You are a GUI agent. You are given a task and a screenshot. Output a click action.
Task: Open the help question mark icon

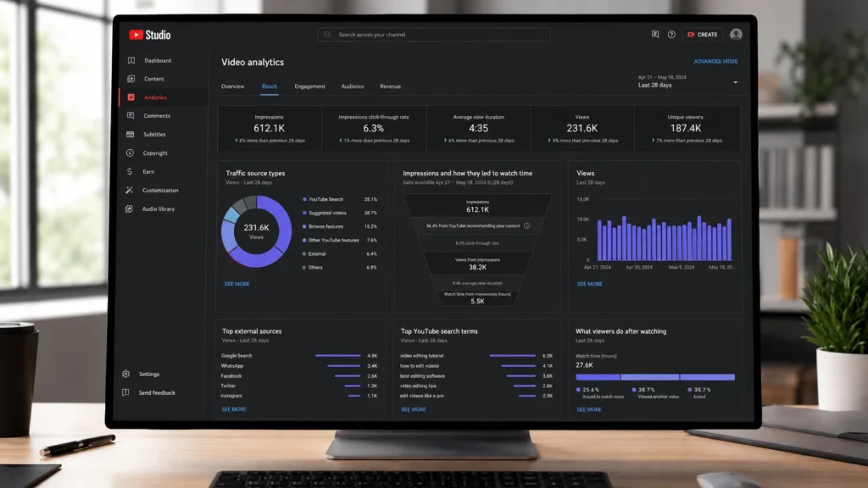[671, 34]
